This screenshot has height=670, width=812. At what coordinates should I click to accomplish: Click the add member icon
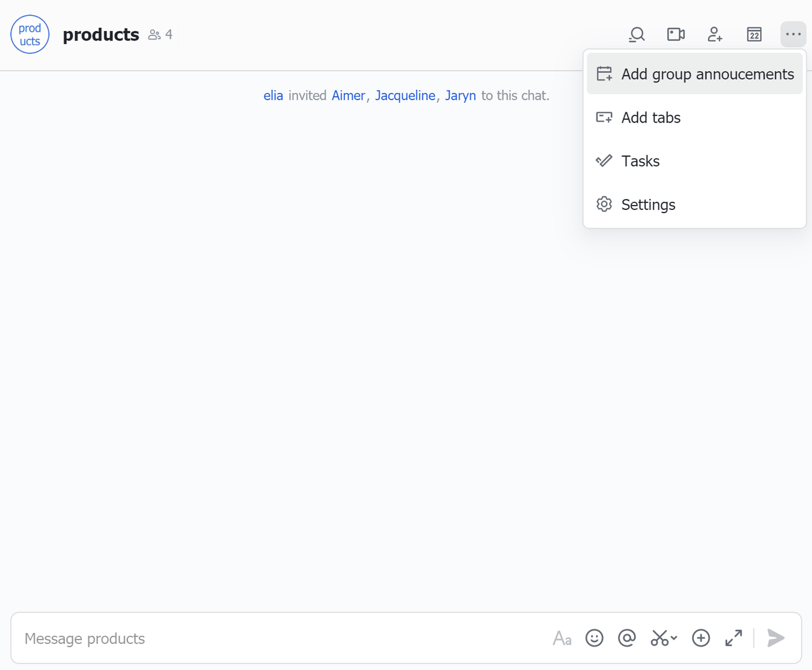click(x=715, y=34)
